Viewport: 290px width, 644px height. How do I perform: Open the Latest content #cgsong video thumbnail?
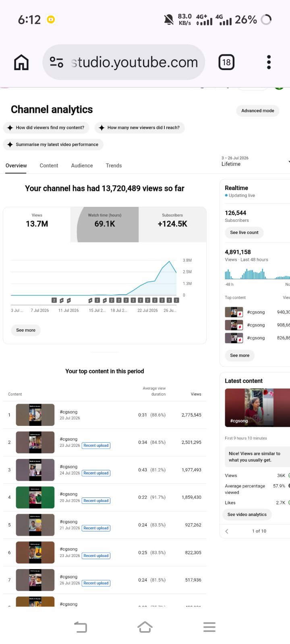pos(257,407)
